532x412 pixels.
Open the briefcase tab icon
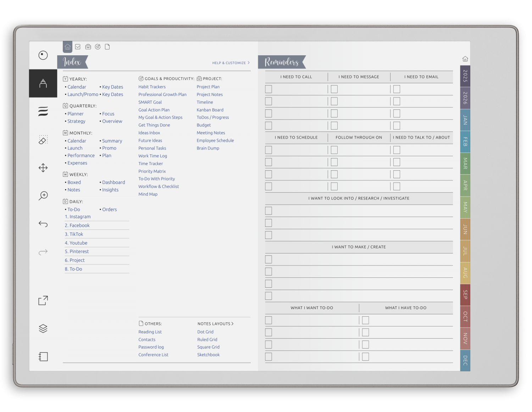88,47
